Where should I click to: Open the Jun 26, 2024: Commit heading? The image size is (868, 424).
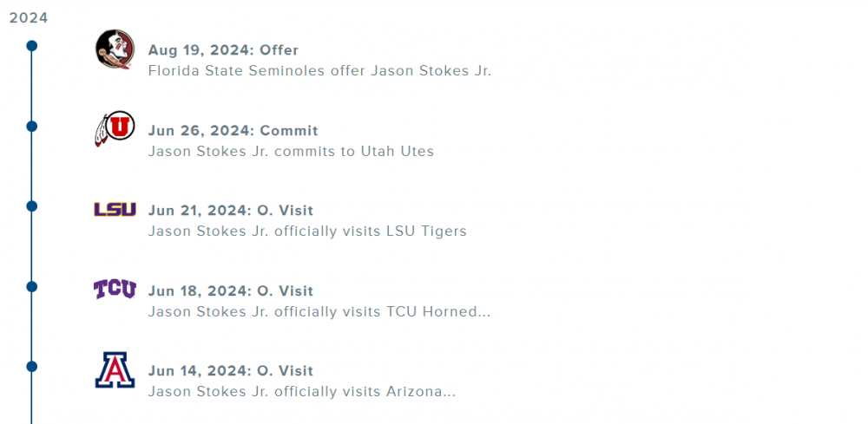point(233,131)
